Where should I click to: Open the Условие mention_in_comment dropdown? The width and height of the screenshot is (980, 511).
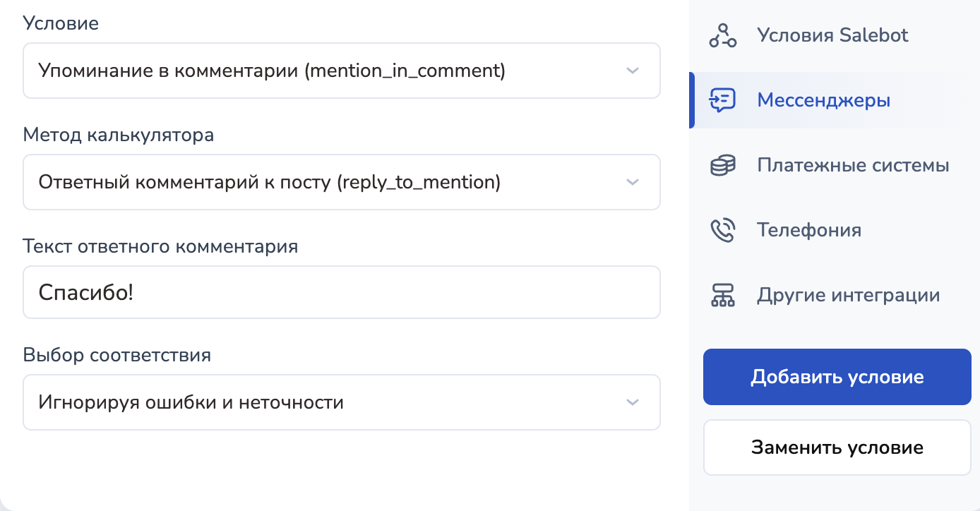[342, 71]
